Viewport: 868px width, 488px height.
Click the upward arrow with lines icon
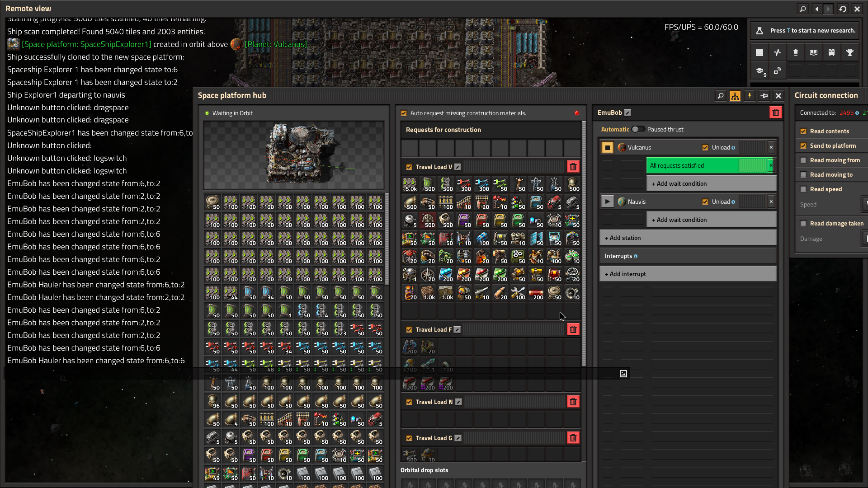tap(796, 52)
